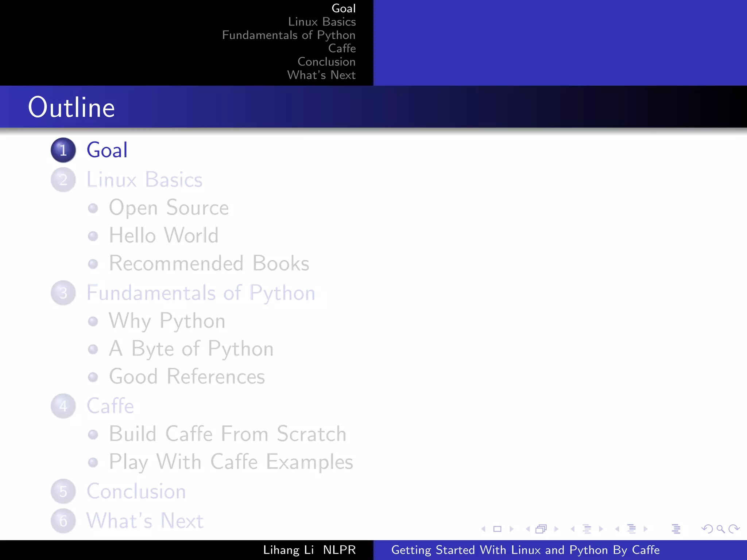Jump to previous section with left arrow
Viewport: 747px width, 560px height.
click(x=617, y=529)
